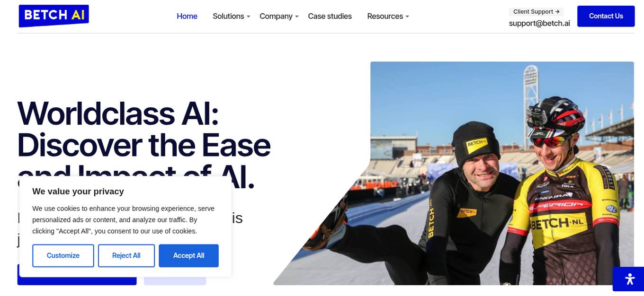Click the dark blue button behind cookie banner

coord(77,281)
